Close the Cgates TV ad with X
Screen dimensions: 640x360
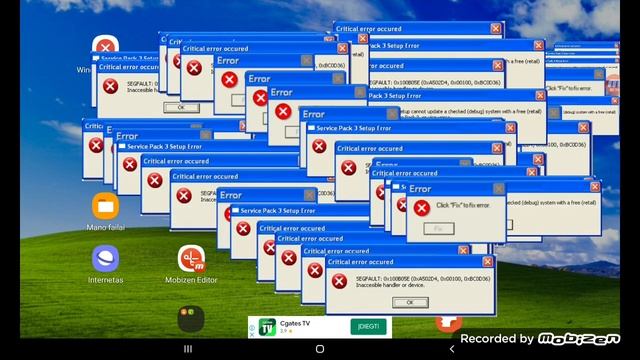pyautogui.click(x=252, y=334)
